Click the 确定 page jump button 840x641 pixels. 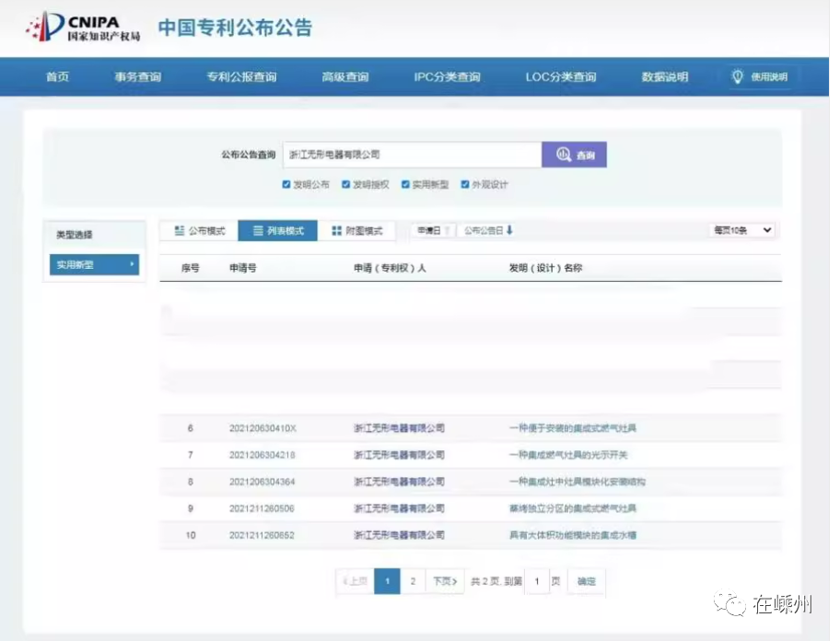click(586, 581)
